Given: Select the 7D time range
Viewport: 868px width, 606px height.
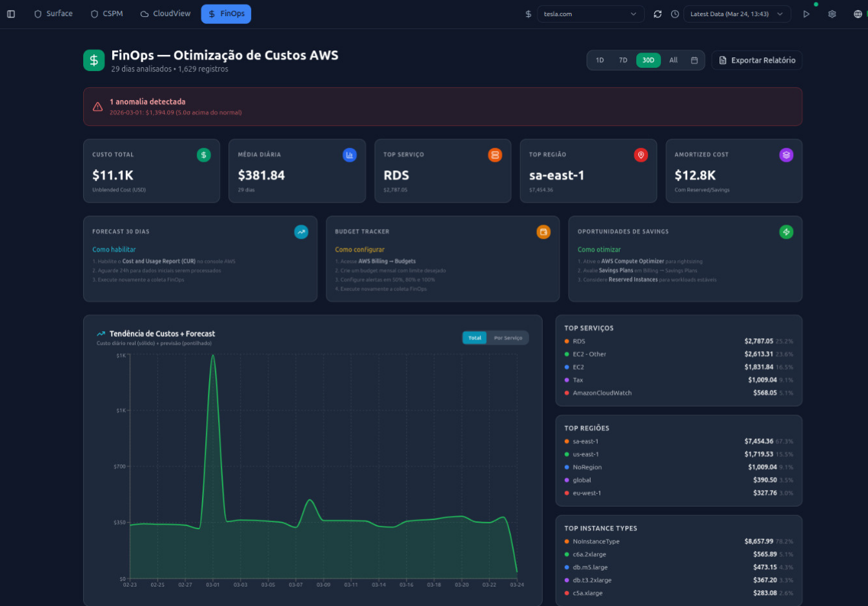Looking at the screenshot, I should coord(623,60).
